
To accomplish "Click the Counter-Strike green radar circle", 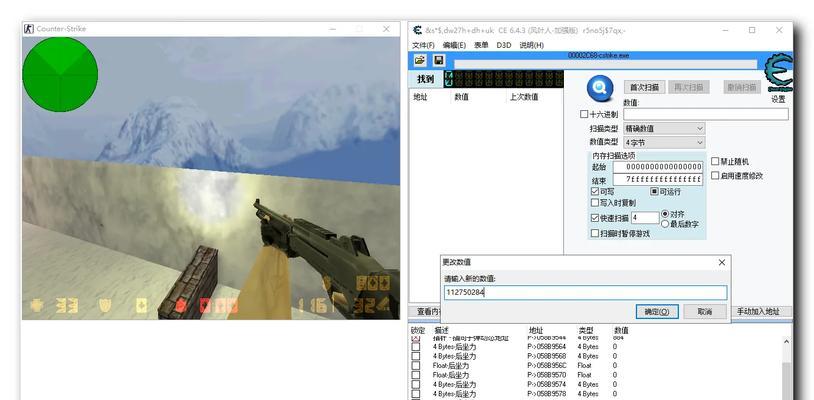I will (60, 74).
